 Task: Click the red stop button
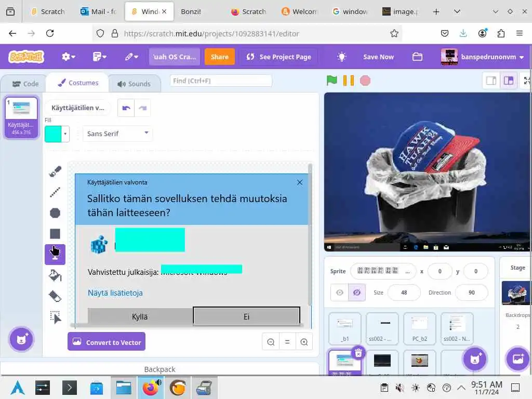tap(365, 81)
